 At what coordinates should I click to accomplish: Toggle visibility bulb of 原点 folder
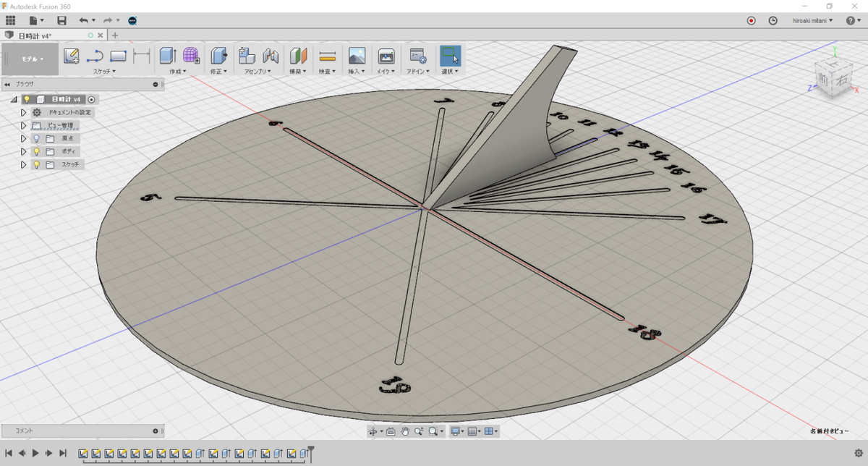36,138
